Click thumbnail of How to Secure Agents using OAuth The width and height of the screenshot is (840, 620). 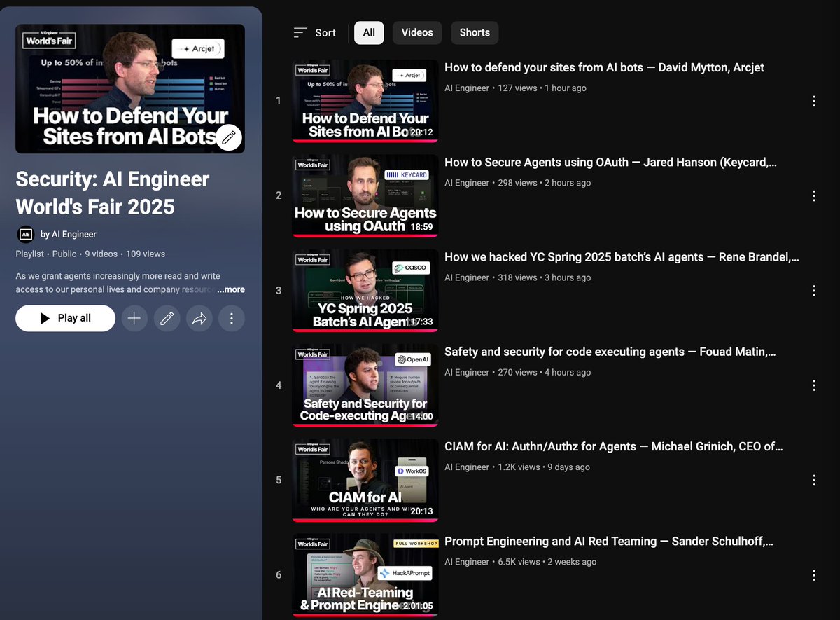tap(365, 195)
